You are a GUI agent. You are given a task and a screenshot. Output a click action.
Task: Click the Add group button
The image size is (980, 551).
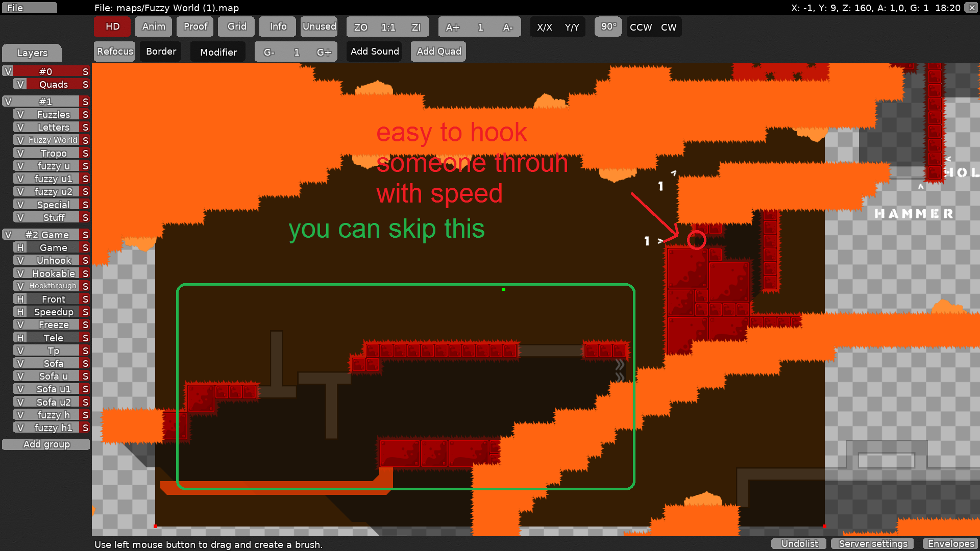(x=46, y=444)
